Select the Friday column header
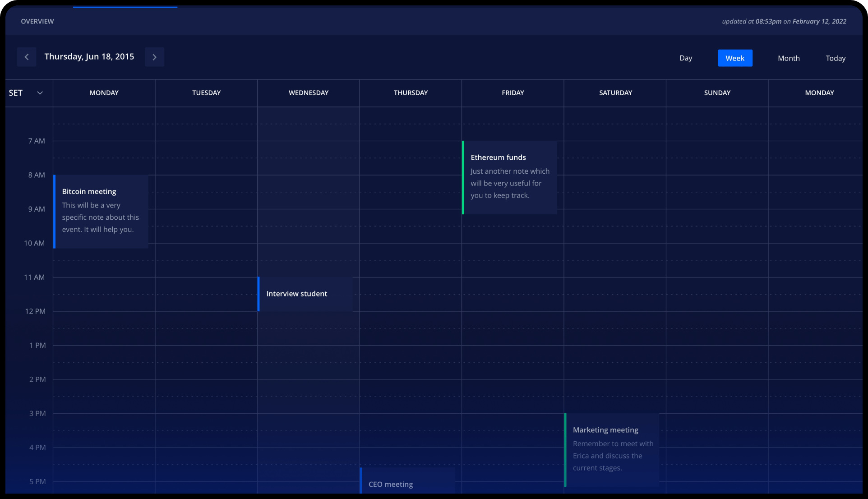Viewport: 868px width, 499px height. [x=512, y=93]
